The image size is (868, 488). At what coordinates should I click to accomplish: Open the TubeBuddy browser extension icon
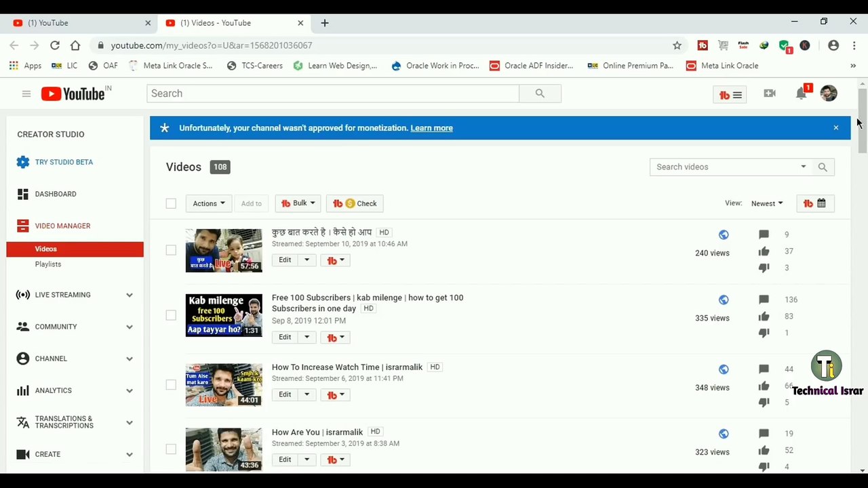point(703,45)
